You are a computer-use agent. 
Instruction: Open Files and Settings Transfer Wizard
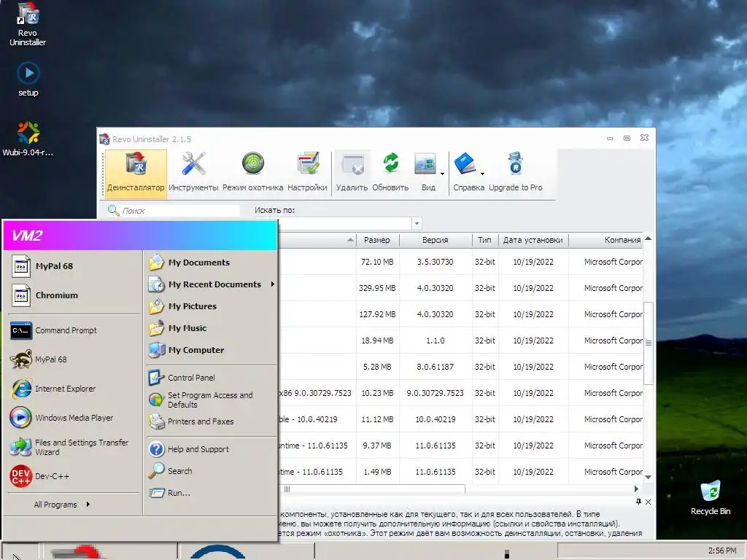[74, 447]
